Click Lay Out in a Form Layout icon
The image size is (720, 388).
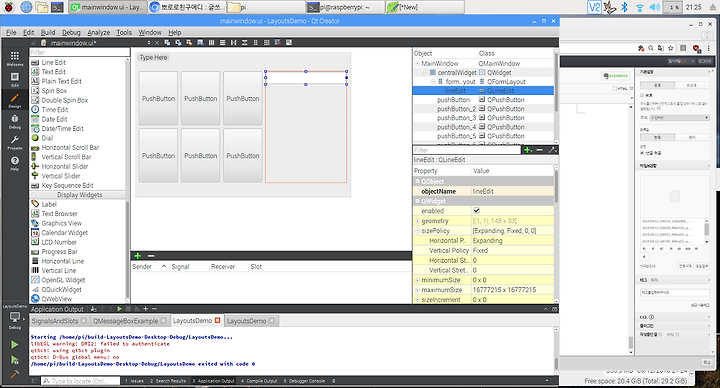point(255,43)
